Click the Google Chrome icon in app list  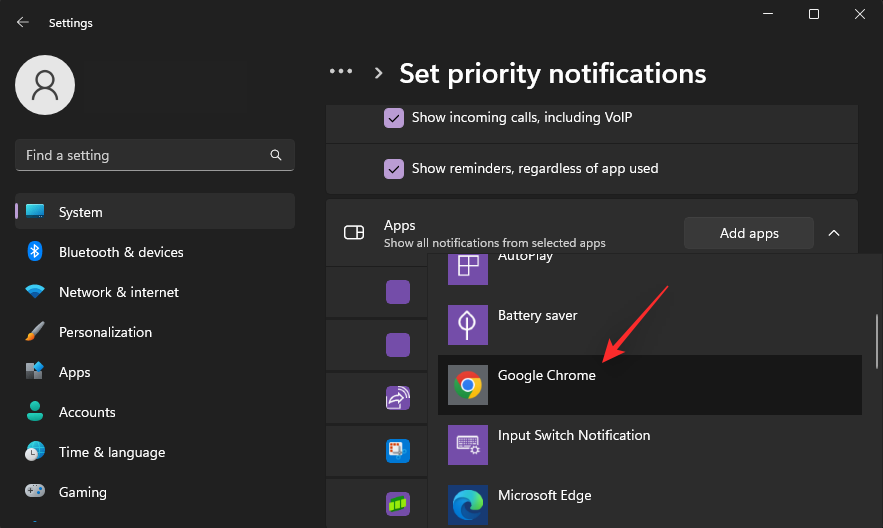[468, 385]
